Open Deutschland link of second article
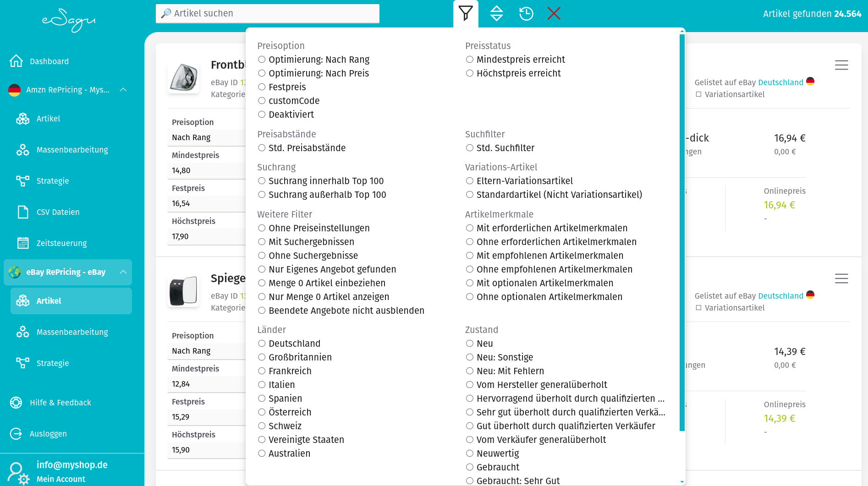Viewport: 868px width, 486px height. 780,296
